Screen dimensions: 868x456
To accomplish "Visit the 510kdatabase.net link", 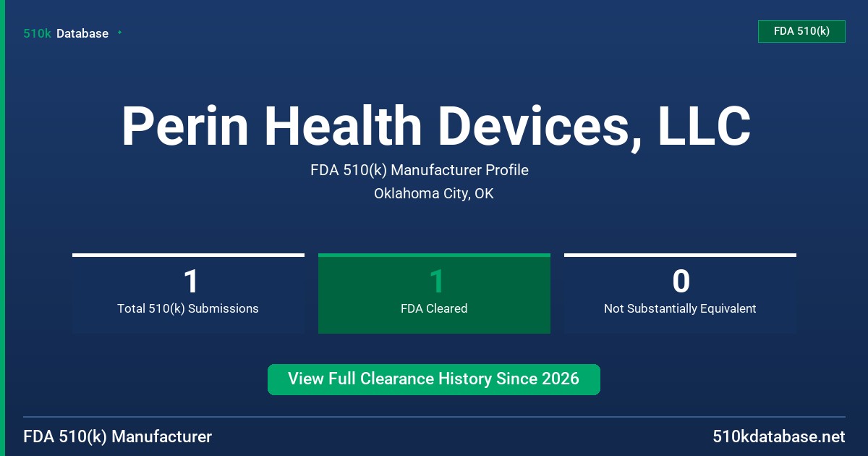I will pos(778,437).
